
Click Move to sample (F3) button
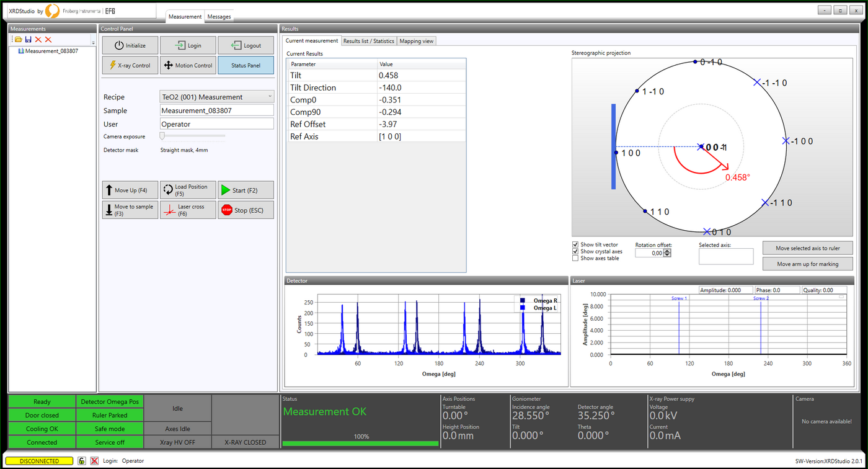[130, 210]
